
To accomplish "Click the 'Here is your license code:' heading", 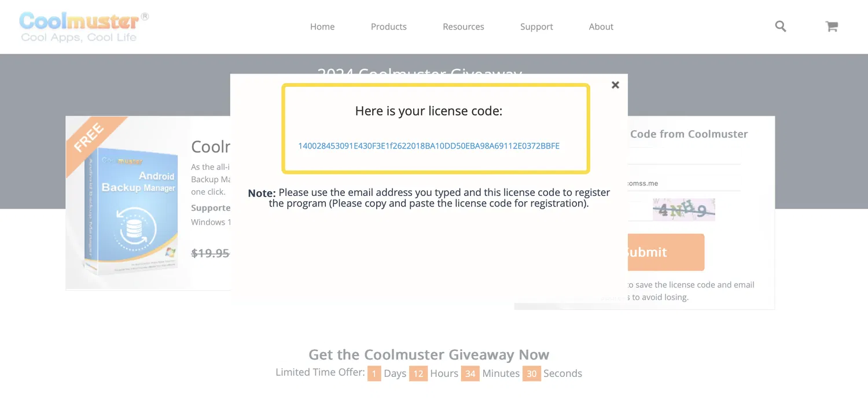I will pos(429,111).
